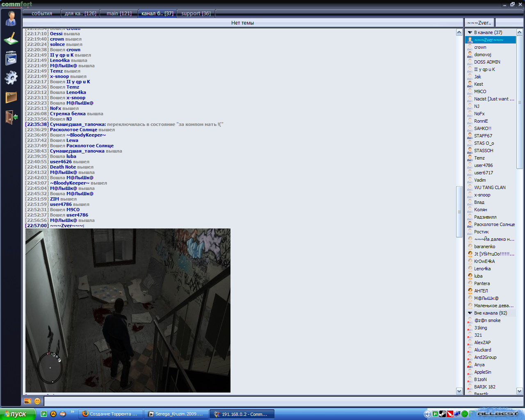Switch to the 'события' tab
The image size is (525, 420).
(x=42, y=14)
